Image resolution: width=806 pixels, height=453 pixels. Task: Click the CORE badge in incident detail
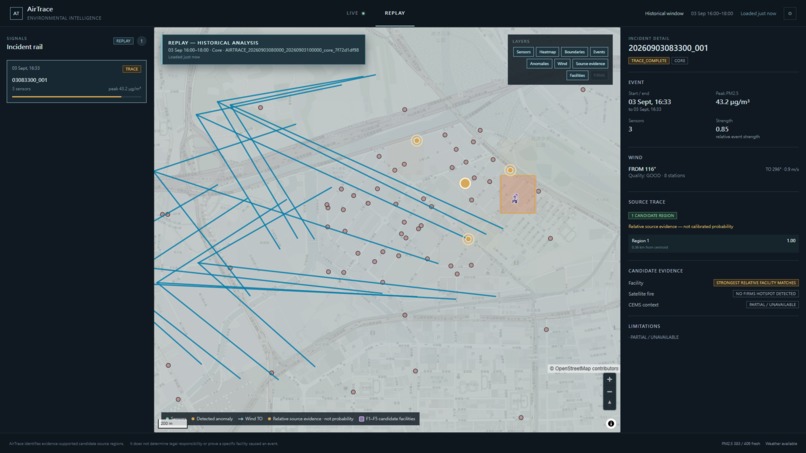[680, 61]
